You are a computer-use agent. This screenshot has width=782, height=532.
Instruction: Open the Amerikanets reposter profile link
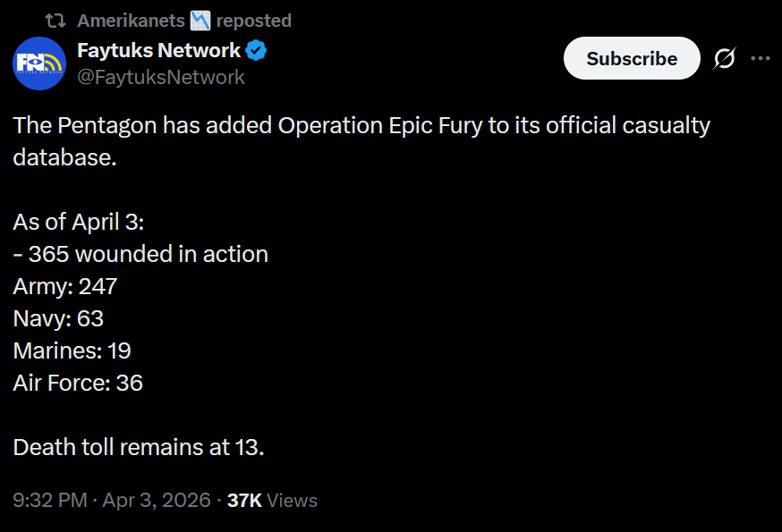click(x=131, y=20)
